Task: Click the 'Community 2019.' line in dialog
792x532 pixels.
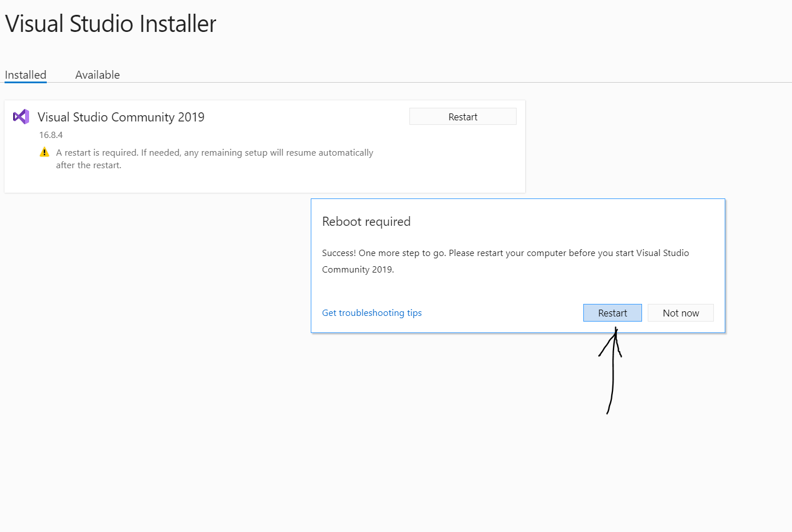Action: pyautogui.click(x=358, y=270)
